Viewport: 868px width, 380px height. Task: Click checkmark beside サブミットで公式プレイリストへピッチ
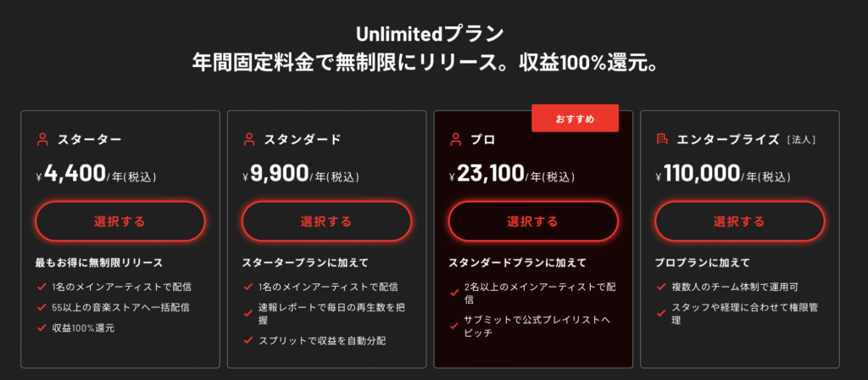click(x=454, y=327)
